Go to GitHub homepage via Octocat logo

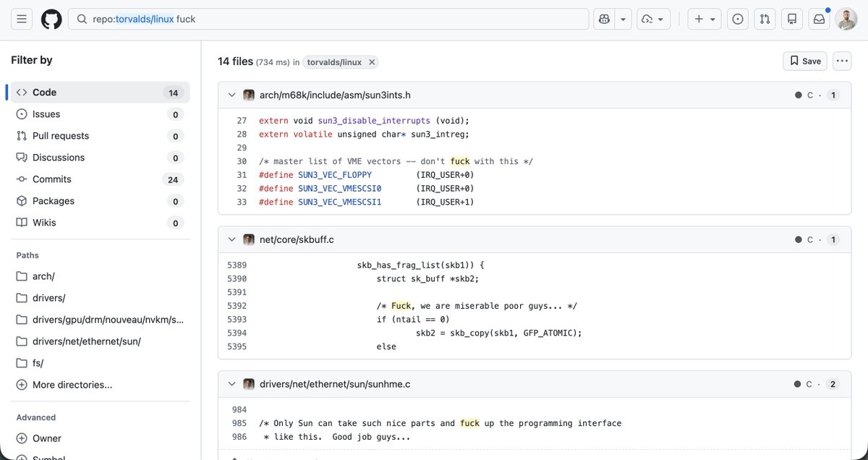pyautogui.click(x=51, y=20)
